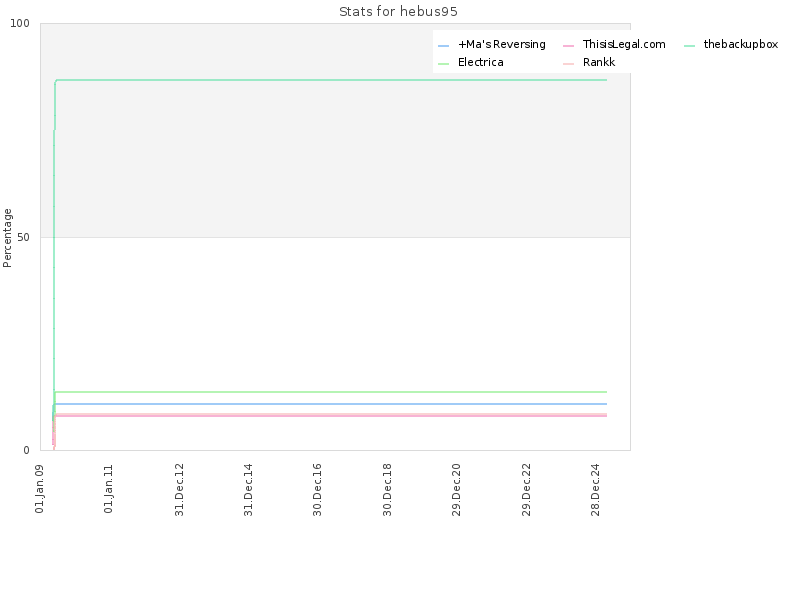Image resolution: width=800 pixels, height=600 pixels.
Task: Click the green Electrica data line
Action: [332, 392]
